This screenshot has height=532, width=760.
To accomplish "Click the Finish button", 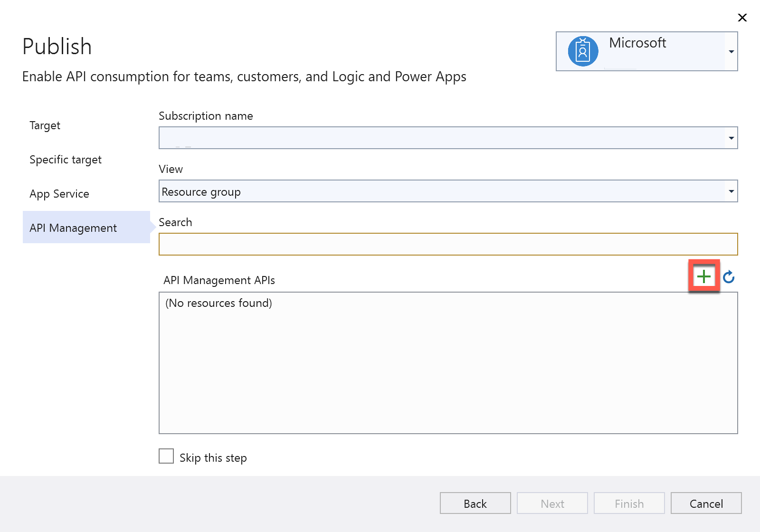I will (x=629, y=503).
